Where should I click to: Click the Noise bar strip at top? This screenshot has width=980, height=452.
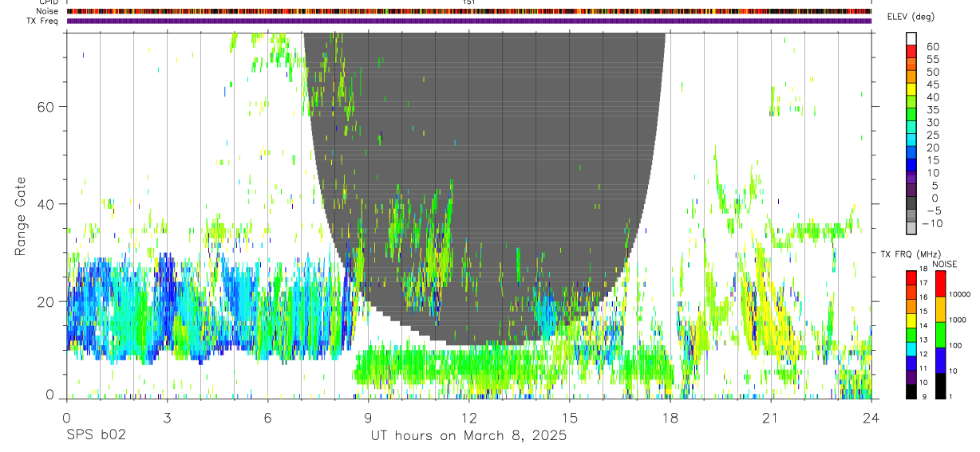tap(469, 12)
